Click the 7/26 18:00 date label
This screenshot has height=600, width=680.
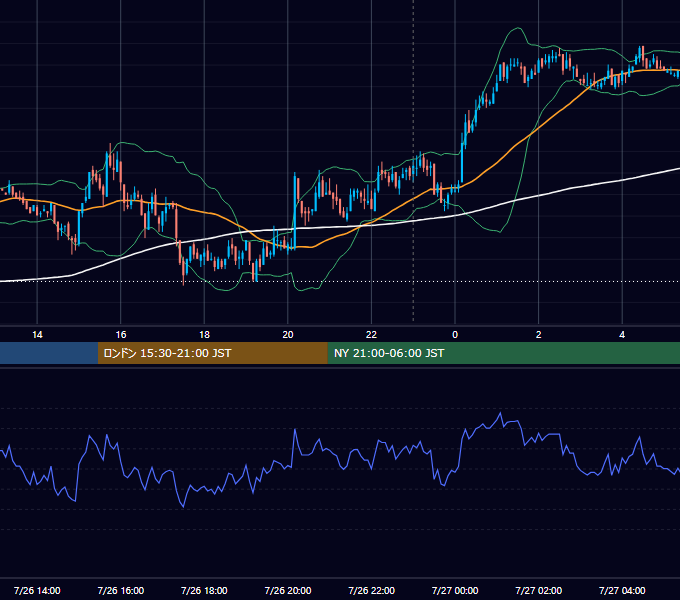point(204,590)
